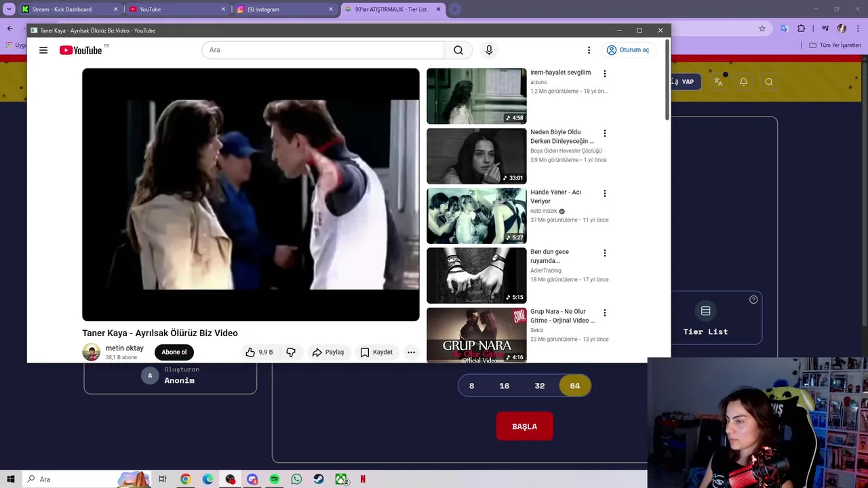The image size is (868, 488).
Task: Open 'Hande Yener - Acı Veriyor' title
Action: click(x=555, y=197)
